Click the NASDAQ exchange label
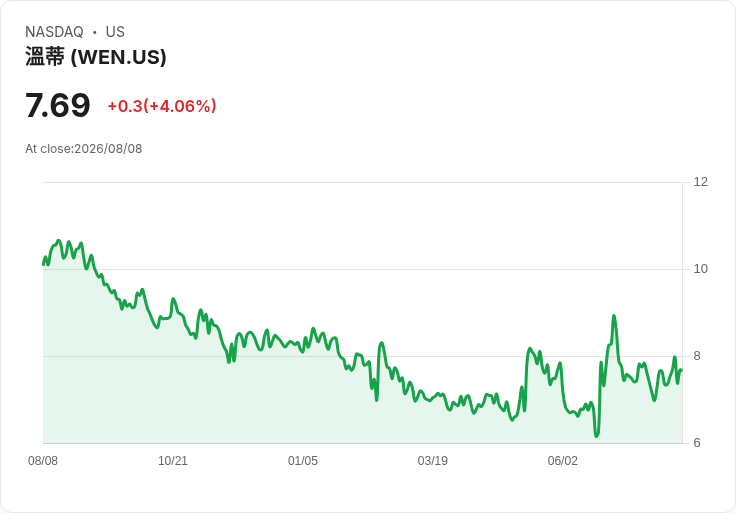Image resolution: width=736 pixels, height=513 pixels. click(x=54, y=32)
